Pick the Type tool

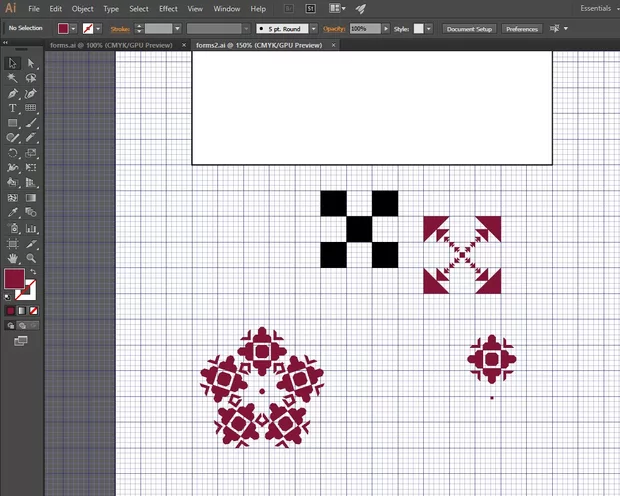point(13,108)
